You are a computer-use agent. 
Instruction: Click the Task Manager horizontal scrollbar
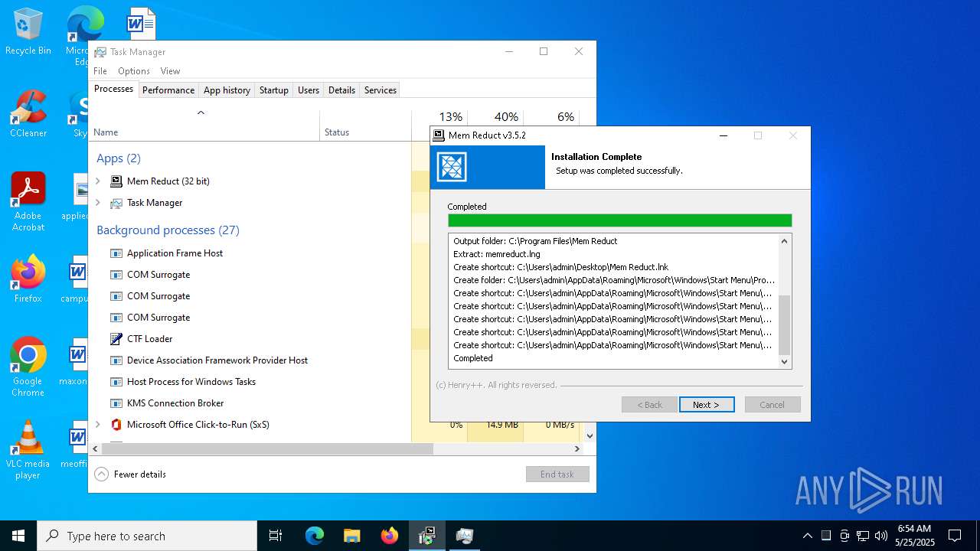click(267, 449)
